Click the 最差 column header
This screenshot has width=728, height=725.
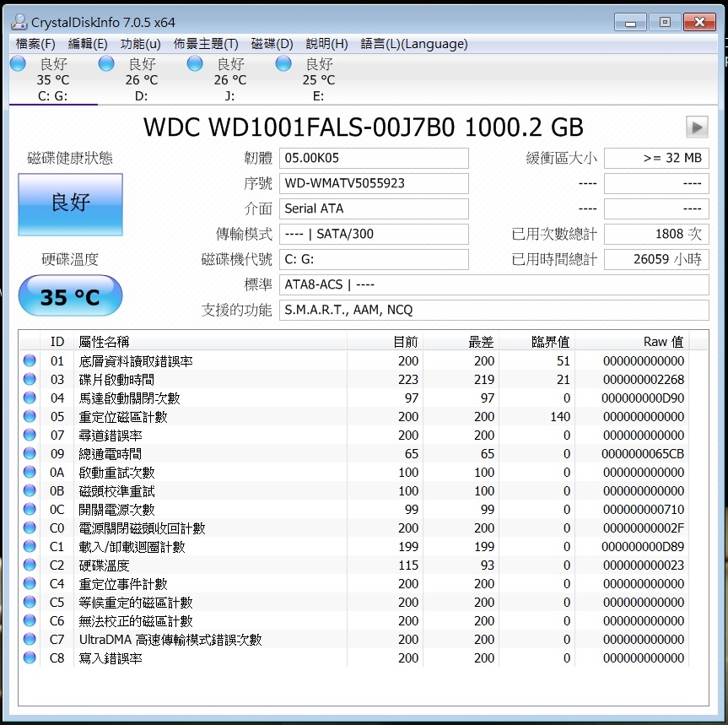click(x=461, y=342)
